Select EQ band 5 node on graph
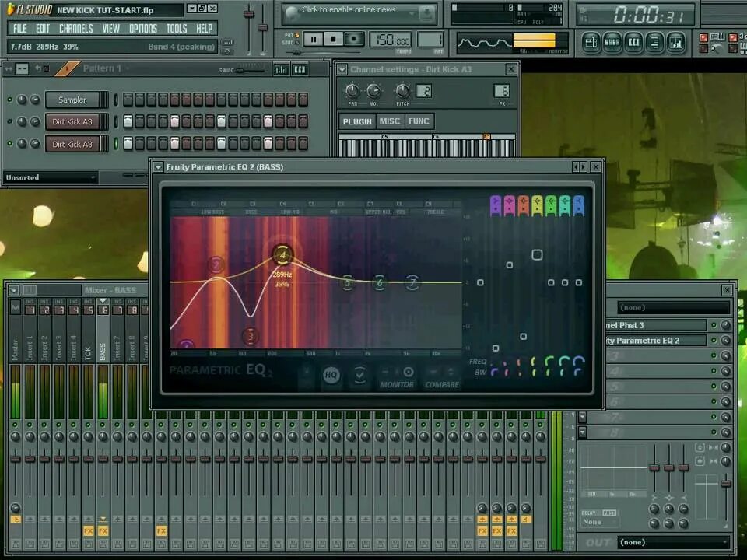 pyautogui.click(x=348, y=283)
